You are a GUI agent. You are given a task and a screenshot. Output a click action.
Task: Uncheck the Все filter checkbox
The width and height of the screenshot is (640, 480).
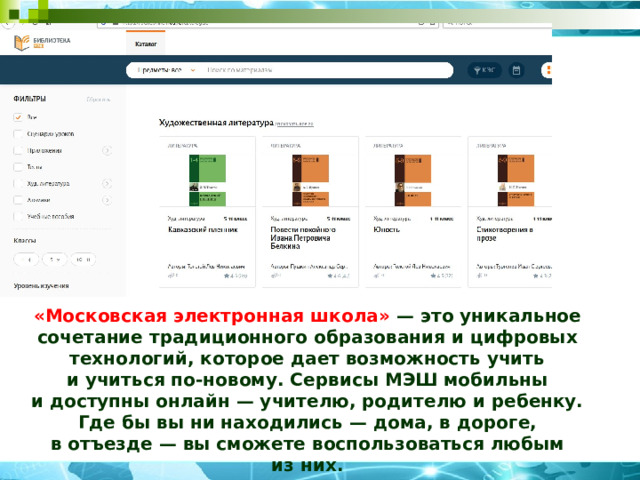click(18, 117)
